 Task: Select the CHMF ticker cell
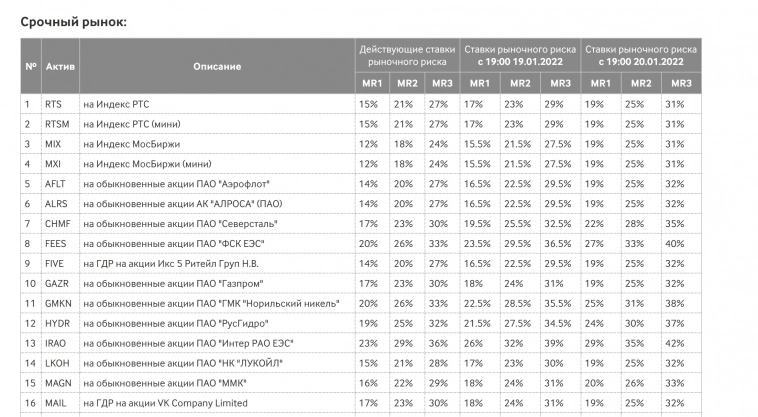[57, 224]
